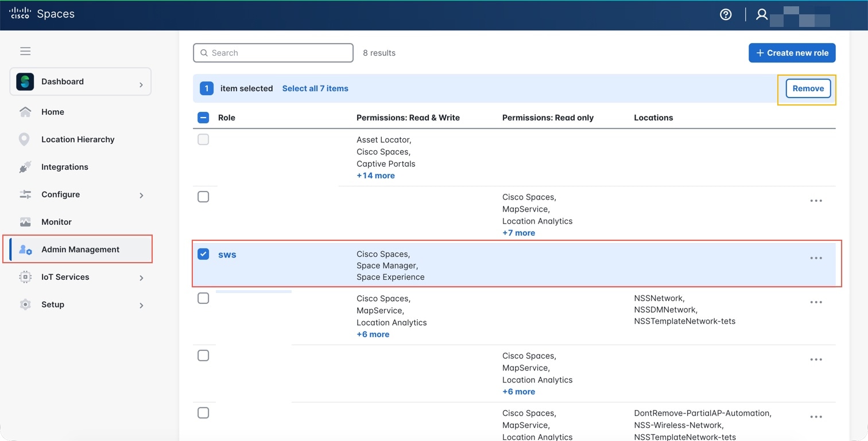Uncheck the sws role checkbox
This screenshot has height=441, width=868.
(203, 254)
